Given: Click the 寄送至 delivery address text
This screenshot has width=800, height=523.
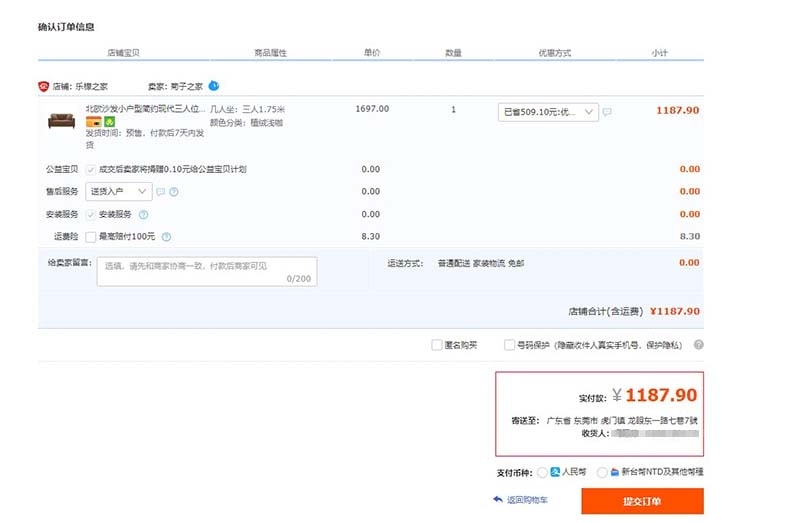Looking at the screenshot, I should [x=622, y=420].
